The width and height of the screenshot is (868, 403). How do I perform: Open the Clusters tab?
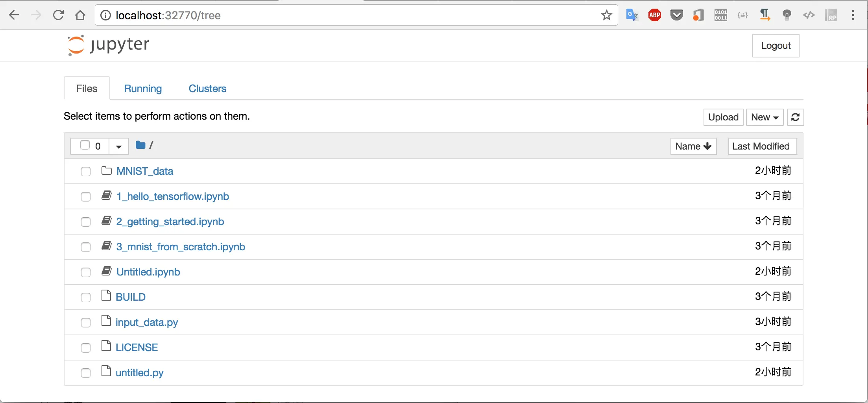pos(207,89)
